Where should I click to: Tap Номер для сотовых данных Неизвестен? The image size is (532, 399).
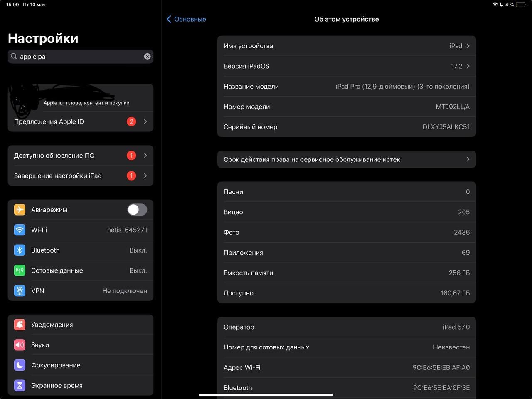coord(451,347)
